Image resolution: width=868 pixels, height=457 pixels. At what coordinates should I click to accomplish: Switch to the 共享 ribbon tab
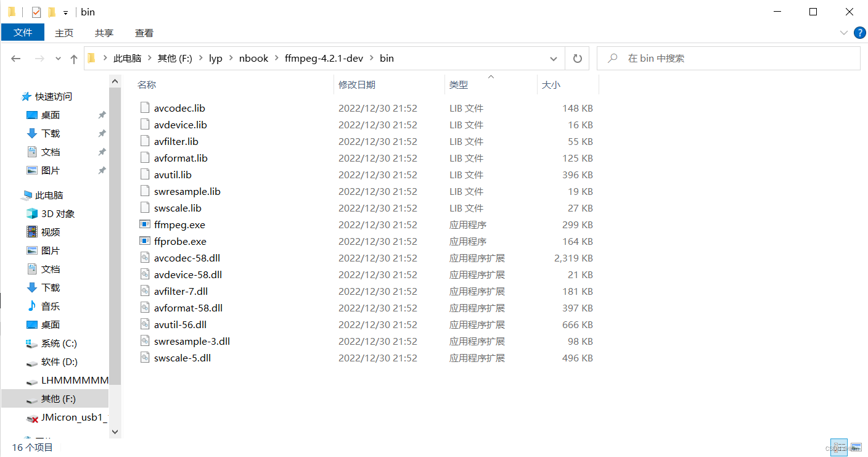(x=104, y=33)
